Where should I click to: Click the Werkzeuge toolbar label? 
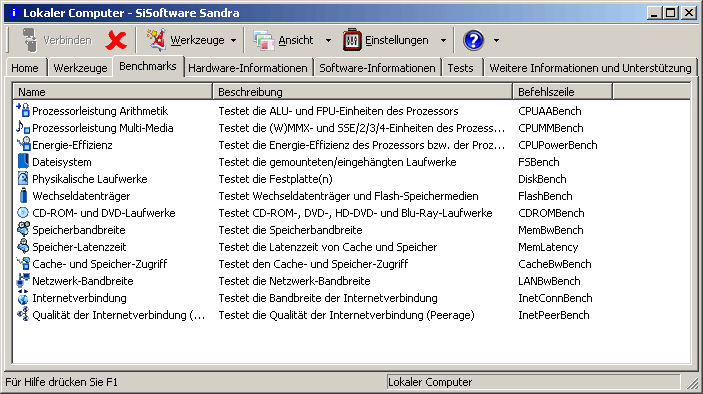(197, 40)
